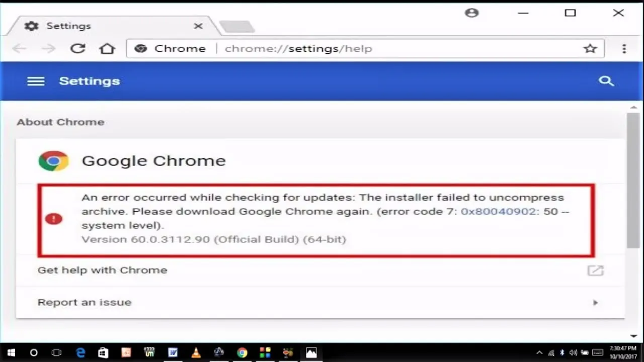
Task: Expand the Report an issue arrow
Action: (x=596, y=303)
